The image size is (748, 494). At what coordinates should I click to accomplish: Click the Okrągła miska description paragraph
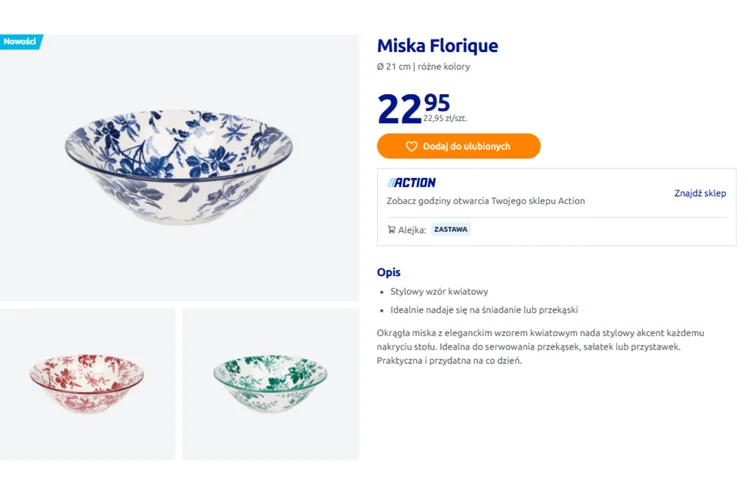point(540,346)
